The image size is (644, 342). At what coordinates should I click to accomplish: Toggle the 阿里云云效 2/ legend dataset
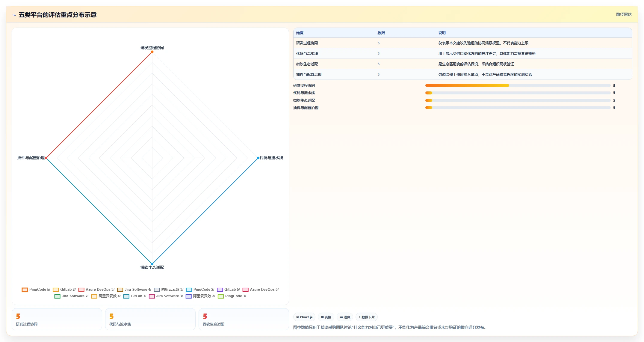pos(200,296)
